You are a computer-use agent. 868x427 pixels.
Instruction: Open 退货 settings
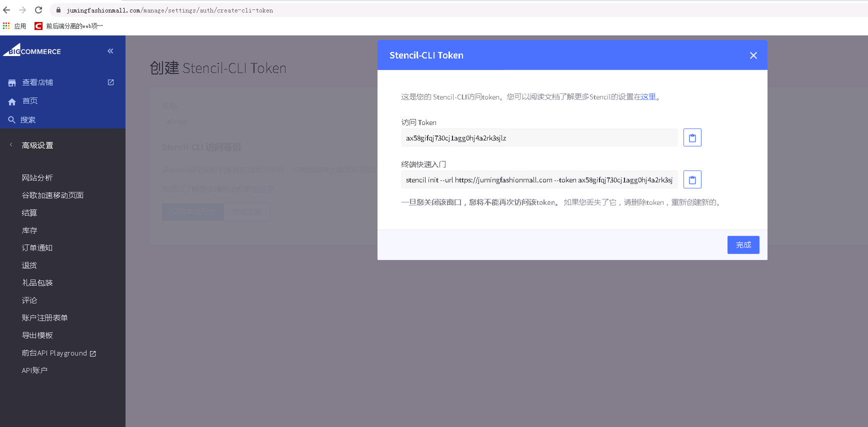coord(29,265)
